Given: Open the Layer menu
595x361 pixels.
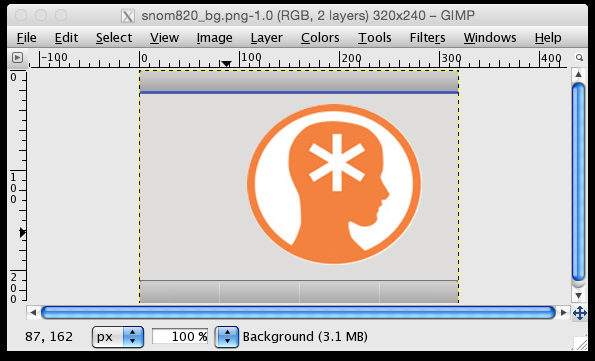Looking at the screenshot, I should pyautogui.click(x=266, y=38).
